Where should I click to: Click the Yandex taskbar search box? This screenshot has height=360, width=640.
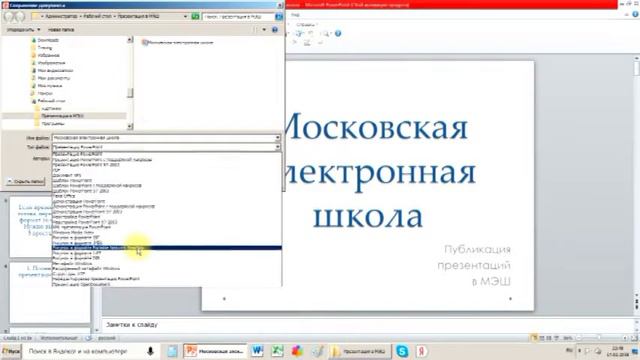point(84,351)
